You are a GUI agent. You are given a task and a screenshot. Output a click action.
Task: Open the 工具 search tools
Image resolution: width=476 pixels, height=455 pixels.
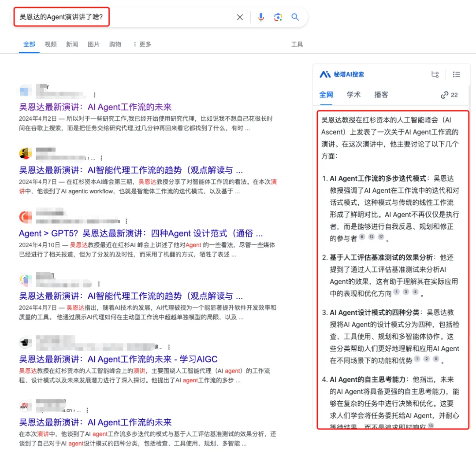297,44
